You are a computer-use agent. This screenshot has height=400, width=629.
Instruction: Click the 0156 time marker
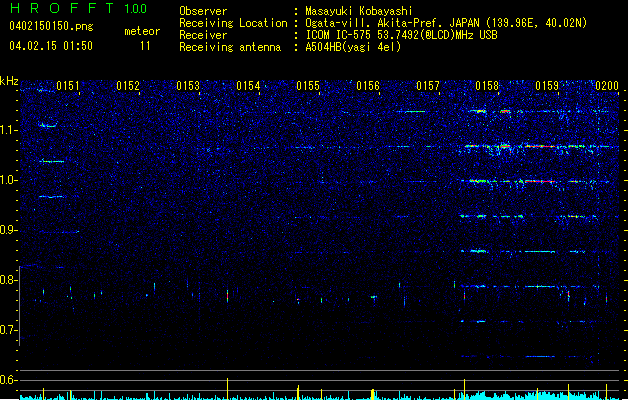point(368,86)
